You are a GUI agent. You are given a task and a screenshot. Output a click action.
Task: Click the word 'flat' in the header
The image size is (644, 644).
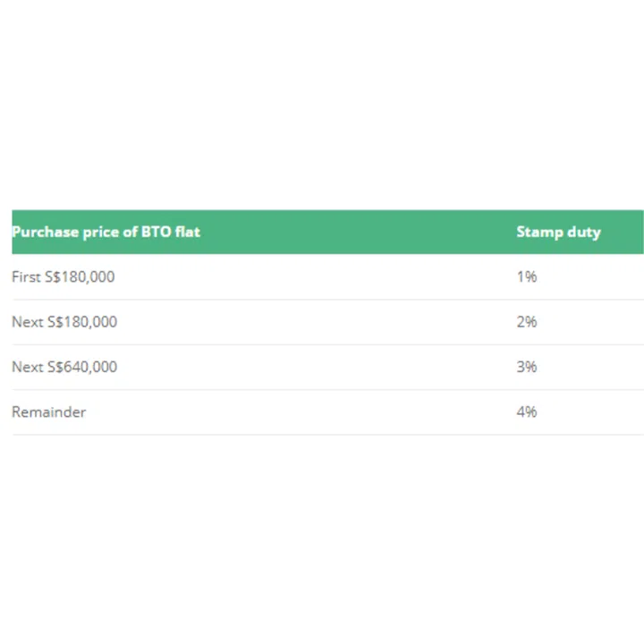(188, 232)
